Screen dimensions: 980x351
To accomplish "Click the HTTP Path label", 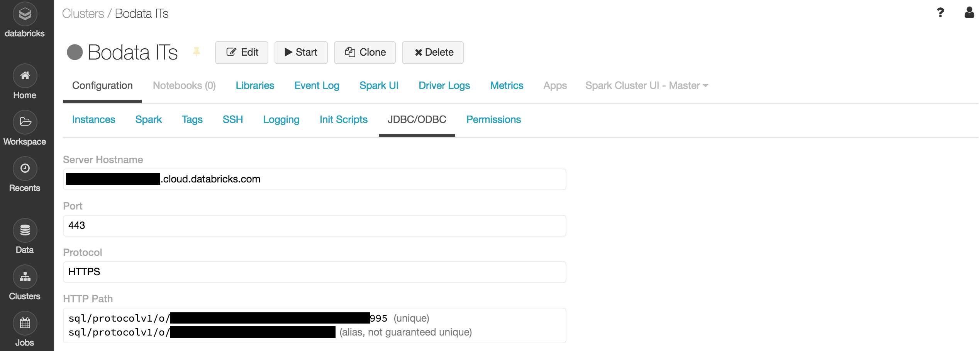I will [88, 299].
